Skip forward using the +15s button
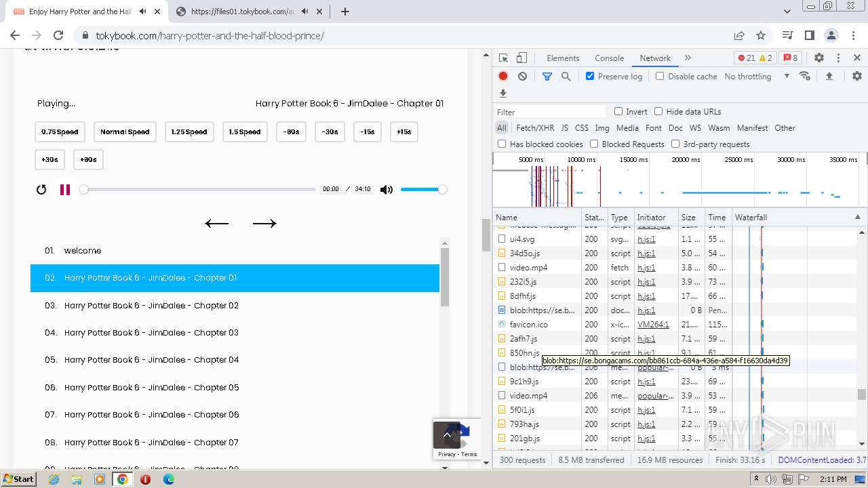The width and height of the screenshot is (868, 488). [403, 132]
